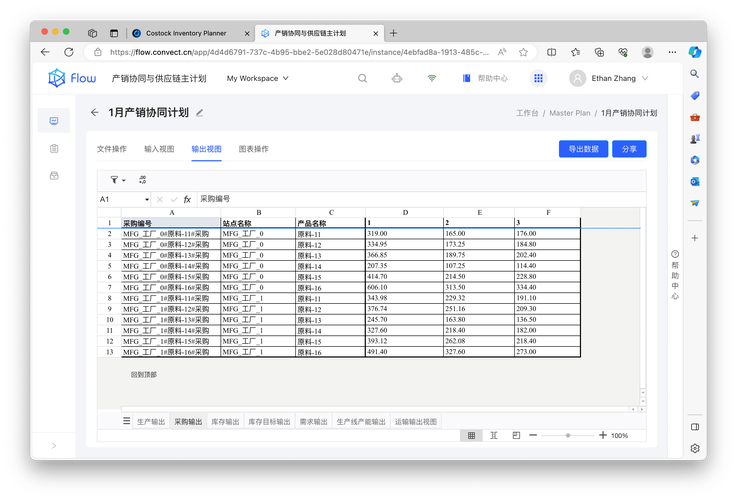Open the sheet list hamburger icon
This screenshot has width=737, height=500.
tap(127, 422)
